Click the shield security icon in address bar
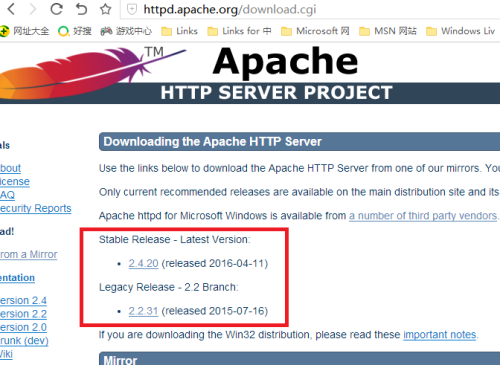This screenshot has width=500, height=365. (x=132, y=9)
